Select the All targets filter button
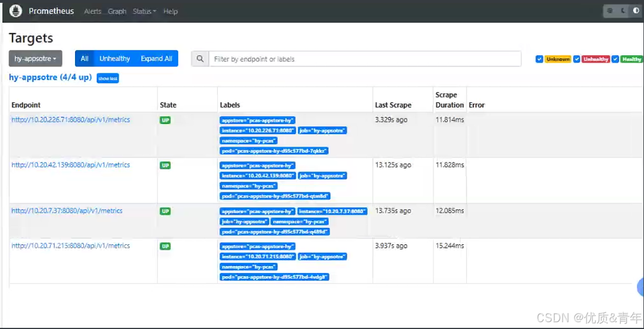Image resolution: width=644 pixels, height=329 pixels. tap(85, 59)
